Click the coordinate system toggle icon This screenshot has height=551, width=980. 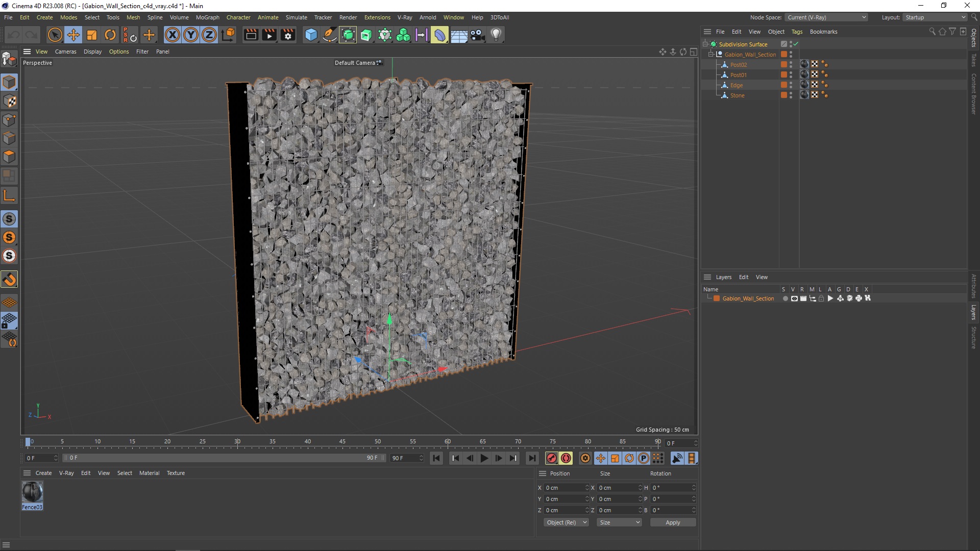[x=228, y=35]
